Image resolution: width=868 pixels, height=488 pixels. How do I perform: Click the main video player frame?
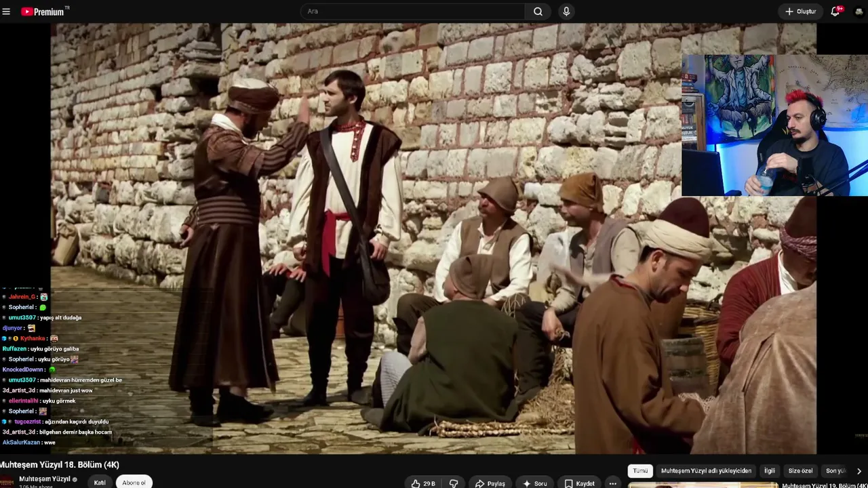tap(433, 239)
